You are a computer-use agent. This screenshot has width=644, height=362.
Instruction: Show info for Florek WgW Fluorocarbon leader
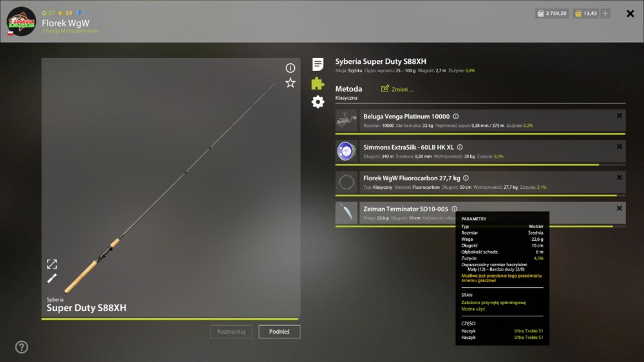(466, 178)
